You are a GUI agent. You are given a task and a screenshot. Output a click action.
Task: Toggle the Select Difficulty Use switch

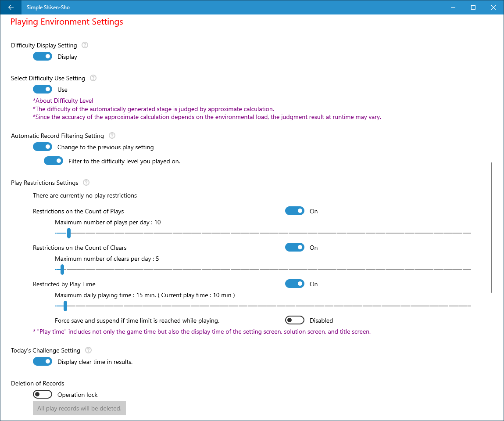(x=43, y=89)
